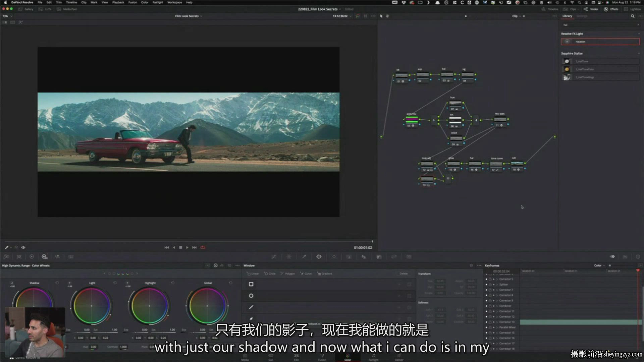This screenshot has height=362, width=644.
Task: Open the Tracker palette
Action: (334, 257)
